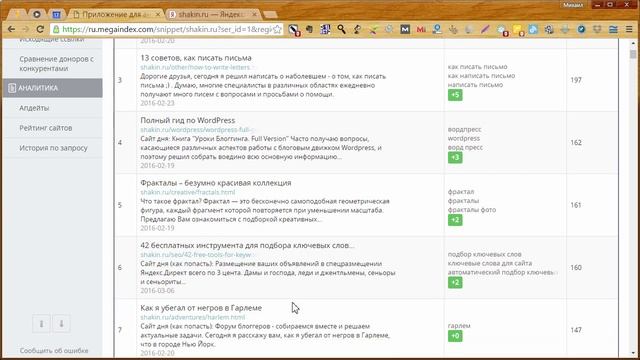Click the megaindex URL address bar
Viewport: 640px width, 360px height.
[166, 29]
